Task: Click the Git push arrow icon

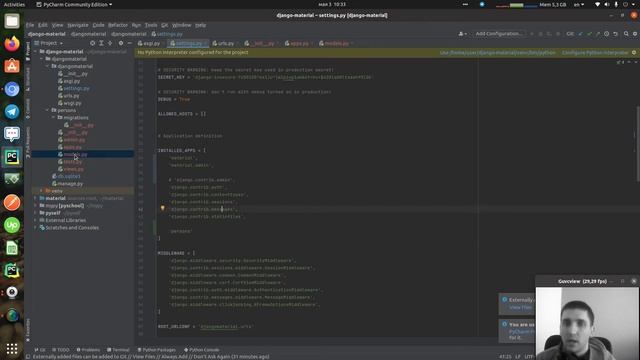Action: coord(598,34)
